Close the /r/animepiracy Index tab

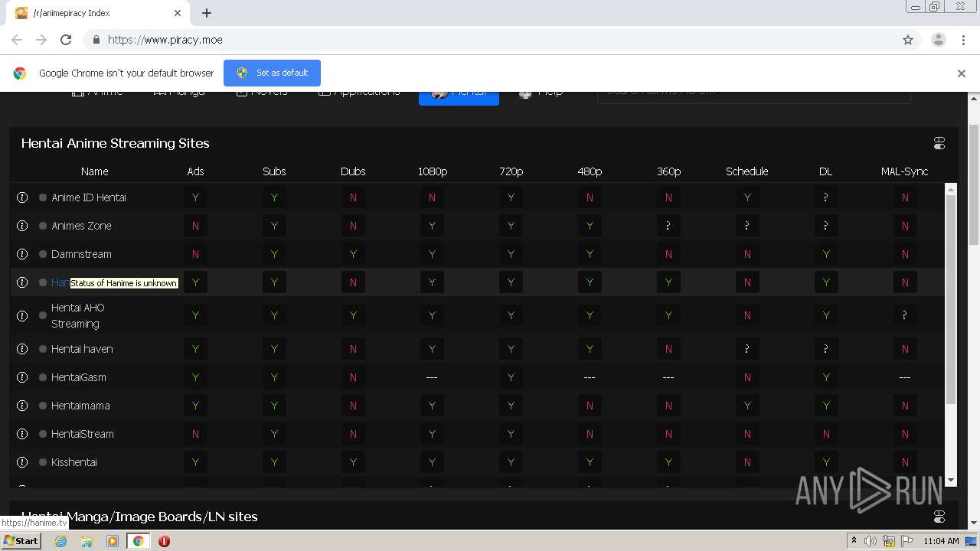click(178, 13)
